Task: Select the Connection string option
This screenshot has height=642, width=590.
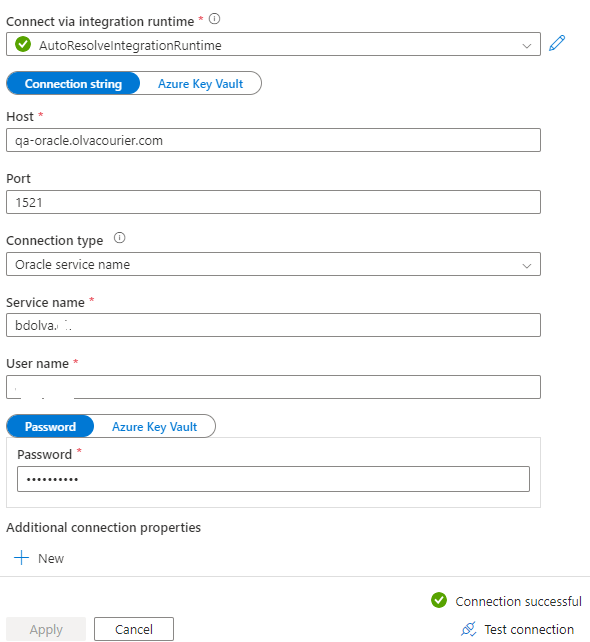Action: pyautogui.click(x=73, y=84)
